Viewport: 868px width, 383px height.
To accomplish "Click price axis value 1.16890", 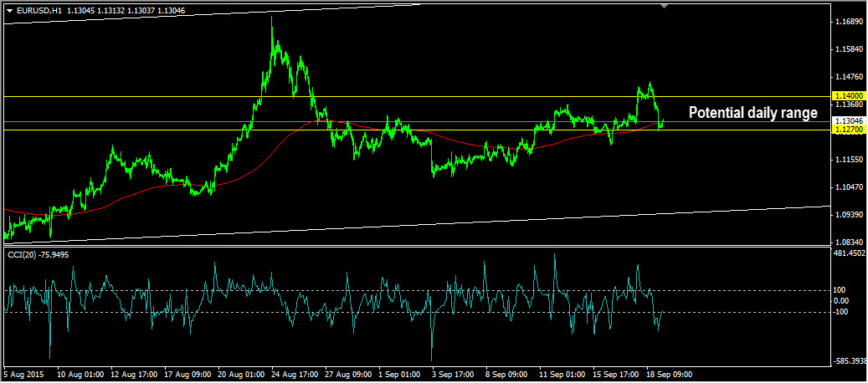I will tap(850, 22).
